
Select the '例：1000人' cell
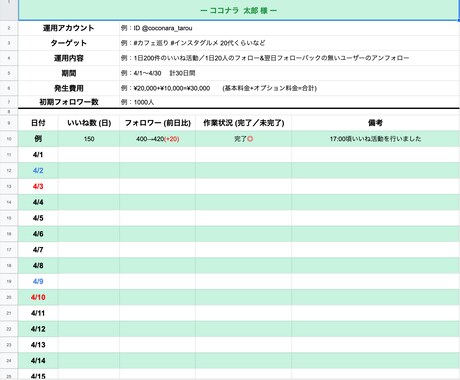coord(289,102)
